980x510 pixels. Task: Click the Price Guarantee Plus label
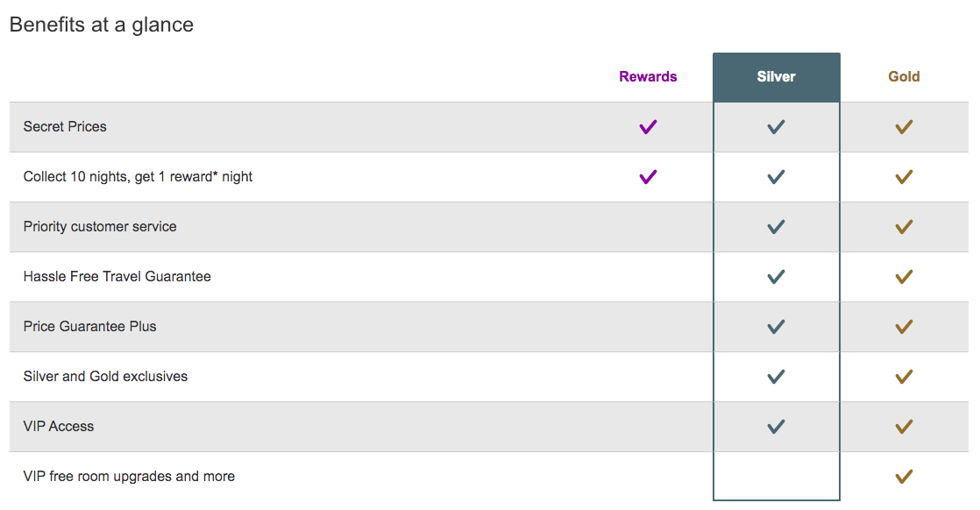(89, 327)
